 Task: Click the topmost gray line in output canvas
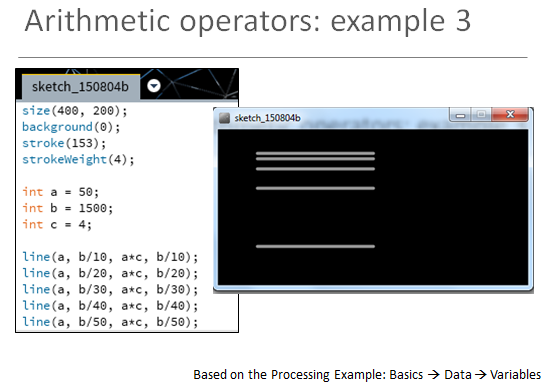315,153
